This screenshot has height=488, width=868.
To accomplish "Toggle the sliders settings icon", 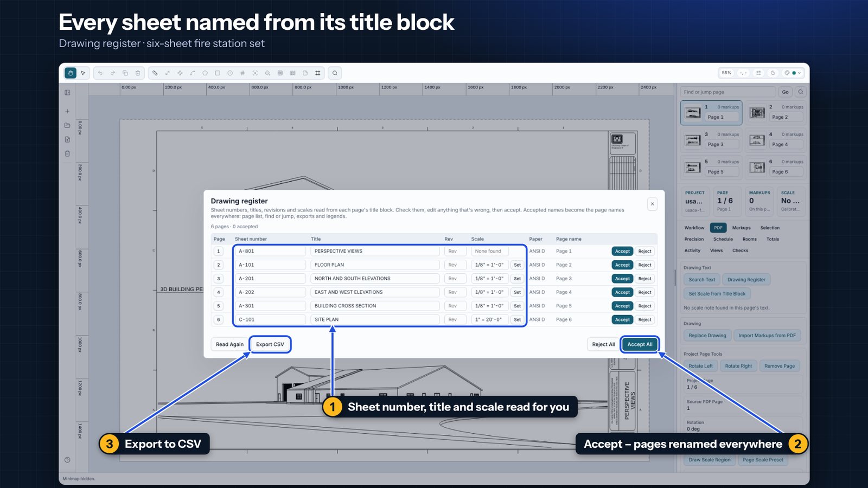I will [x=758, y=73].
